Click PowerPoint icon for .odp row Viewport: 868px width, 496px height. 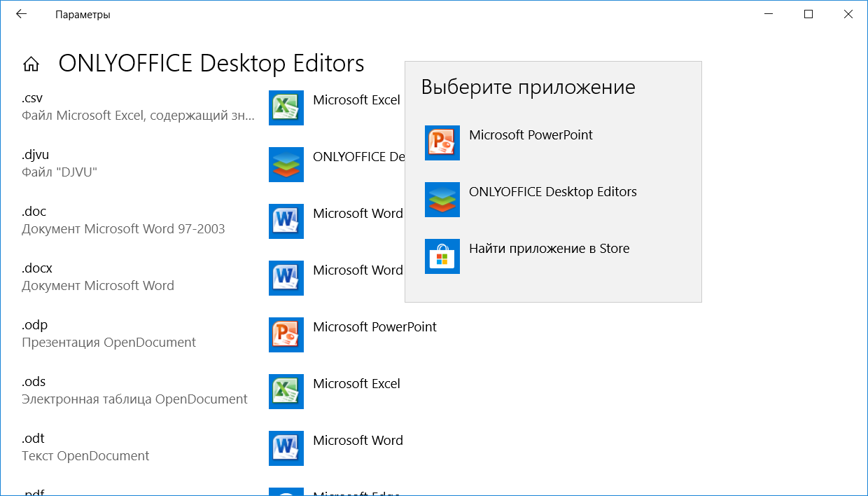286,335
